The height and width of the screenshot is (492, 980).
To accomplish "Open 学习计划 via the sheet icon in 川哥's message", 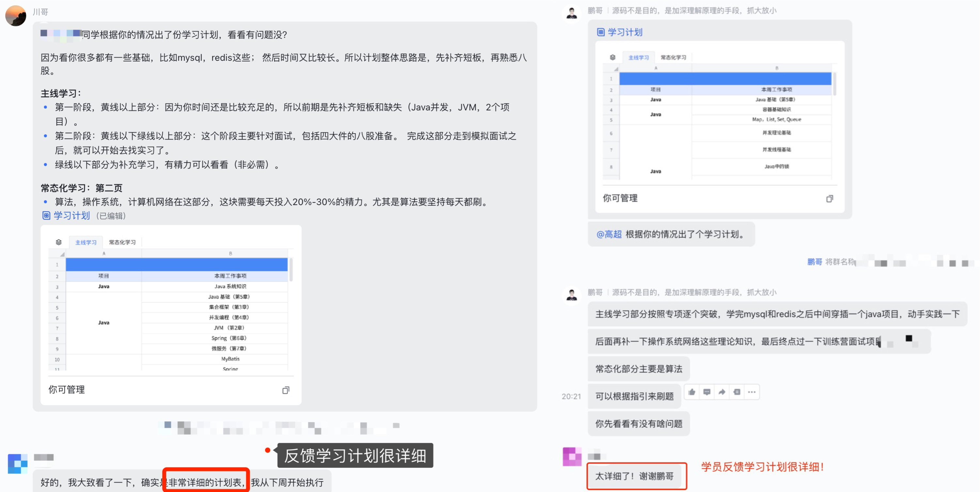I will [x=46, y=216].
